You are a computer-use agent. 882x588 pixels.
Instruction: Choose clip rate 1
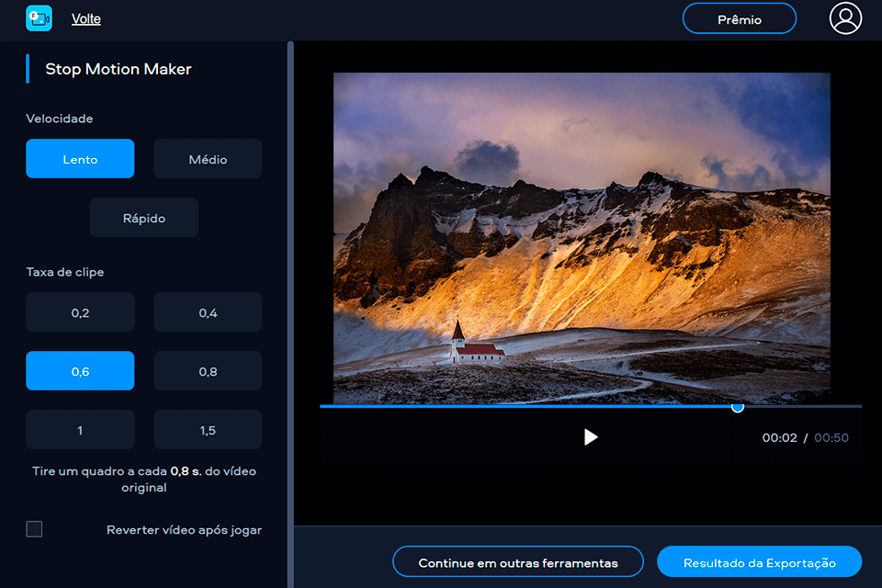click(x=80, y=430)
